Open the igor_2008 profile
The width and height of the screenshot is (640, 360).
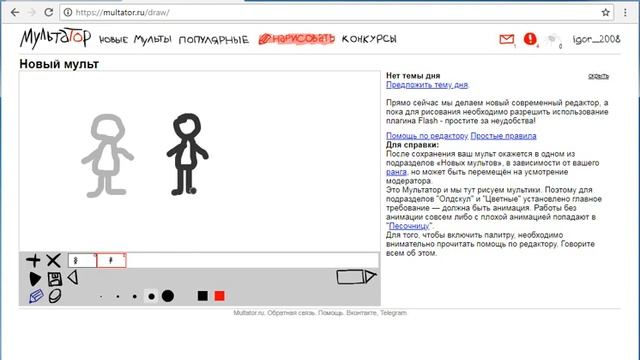tap(596, 39)
